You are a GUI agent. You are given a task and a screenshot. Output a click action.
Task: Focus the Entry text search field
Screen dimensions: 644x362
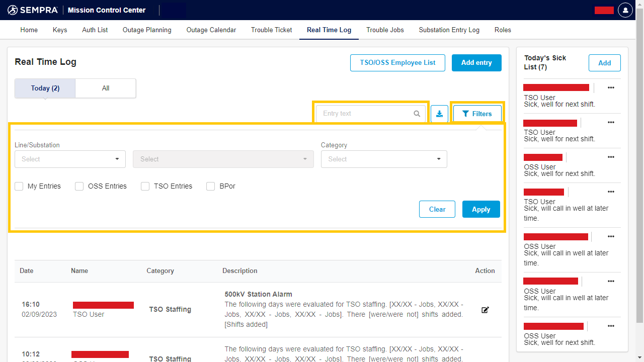click(365, 114)
